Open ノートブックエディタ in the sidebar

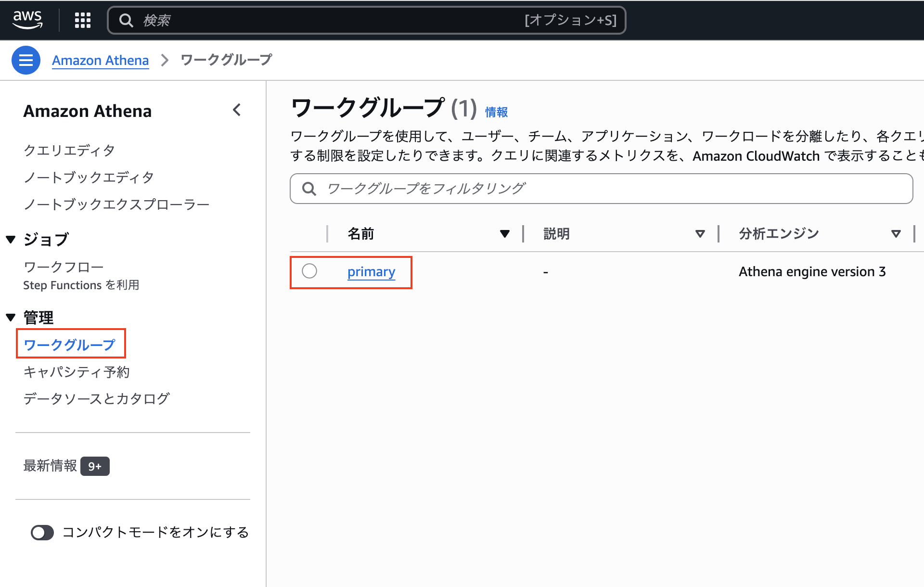click(89, 178)
